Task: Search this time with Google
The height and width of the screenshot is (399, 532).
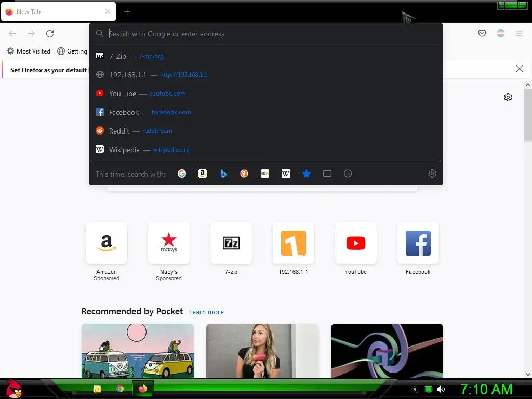Action: (x=182, y=174)
